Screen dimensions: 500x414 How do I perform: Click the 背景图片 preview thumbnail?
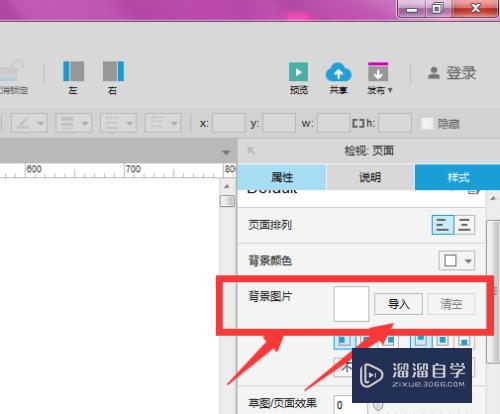pos(351,304)
